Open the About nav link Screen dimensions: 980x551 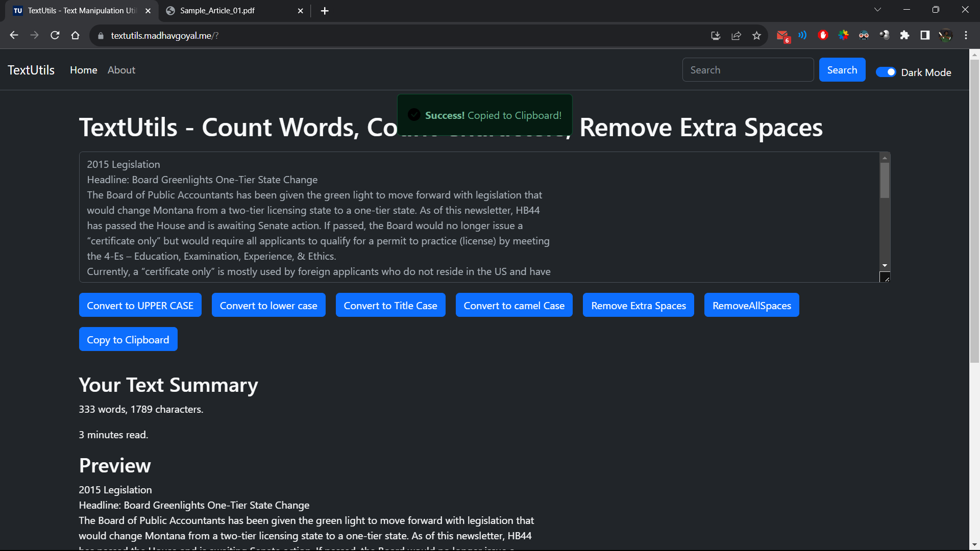click(121, 70)
